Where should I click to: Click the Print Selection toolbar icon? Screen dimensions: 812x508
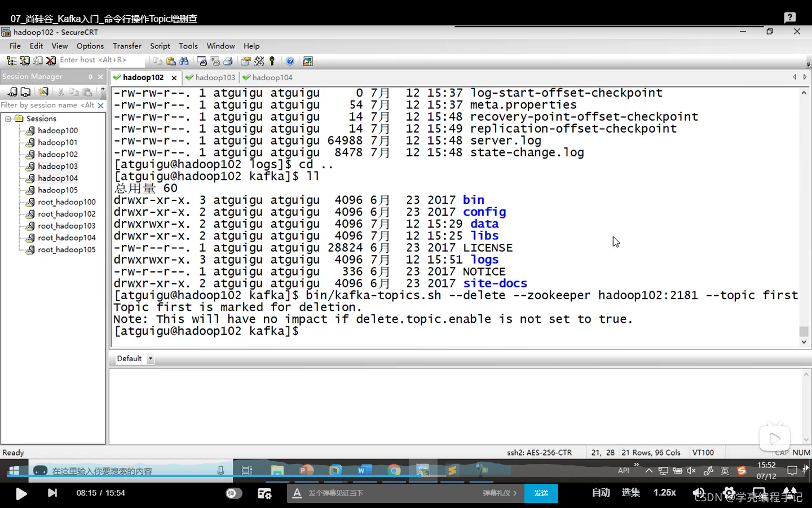click(x=215, y=61)
